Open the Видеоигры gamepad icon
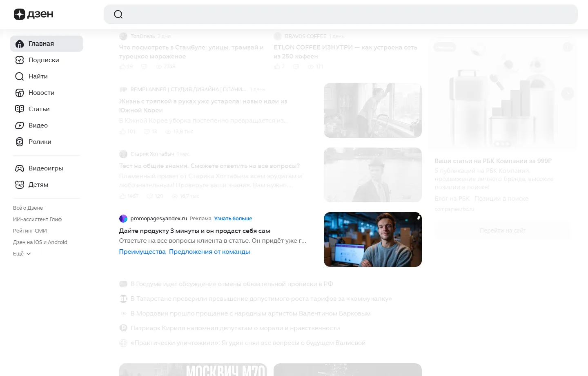 (x=20, y=168)
